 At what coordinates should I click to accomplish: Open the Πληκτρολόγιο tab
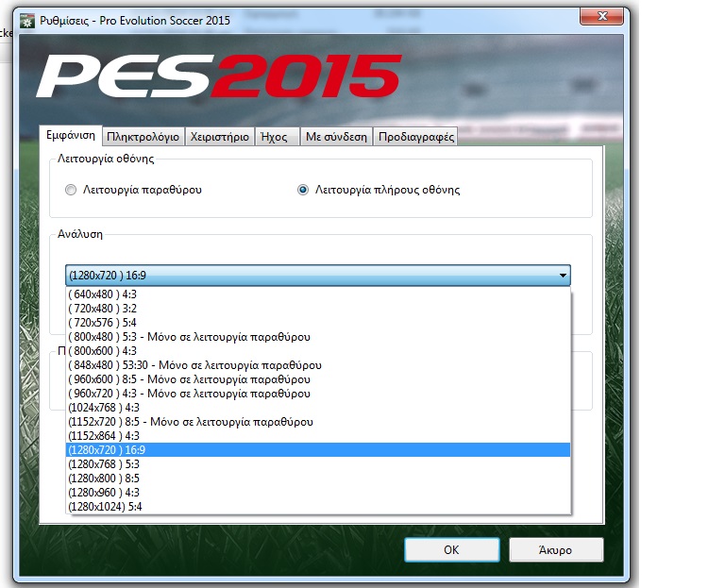pyautogui.click(x=143, y=137)
